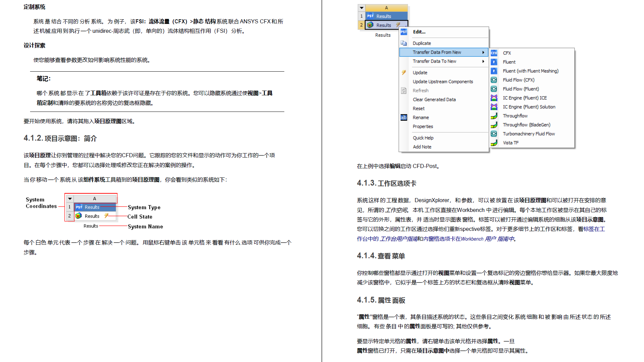The width and height of the screenshot is (644, 362).
Task: Choose Properties in the context menu
Action: tap(423, 126)
